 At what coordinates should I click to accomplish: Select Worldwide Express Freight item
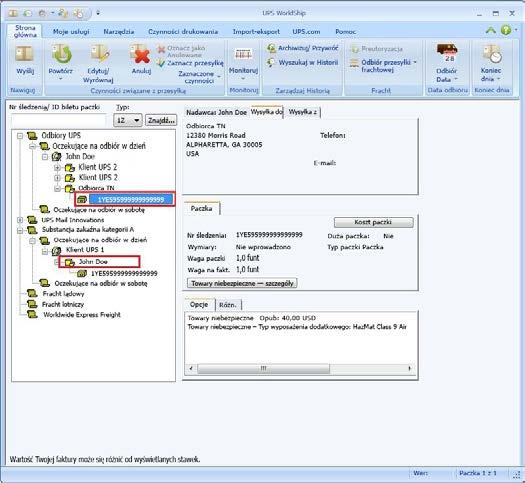82,315
